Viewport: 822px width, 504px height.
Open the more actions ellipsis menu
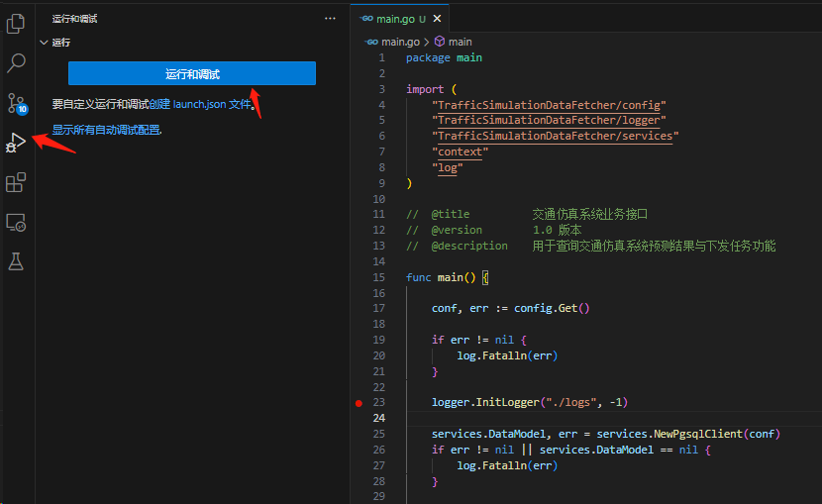coord(330,19)
